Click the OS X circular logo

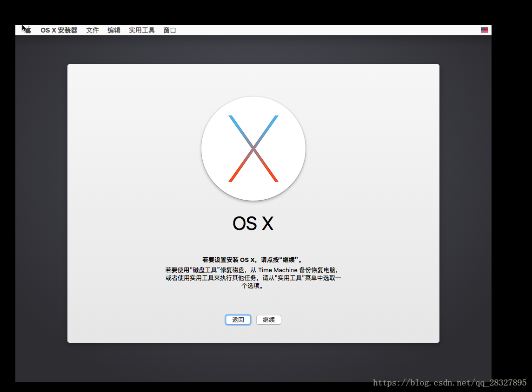(253, 149)
